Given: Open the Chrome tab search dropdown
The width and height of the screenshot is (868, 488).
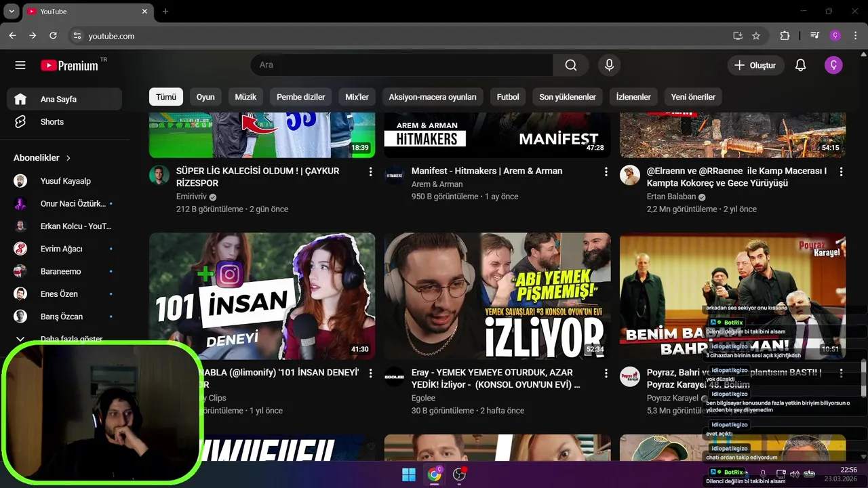Looking at the screenshot, I should click(x=12, y=12).
